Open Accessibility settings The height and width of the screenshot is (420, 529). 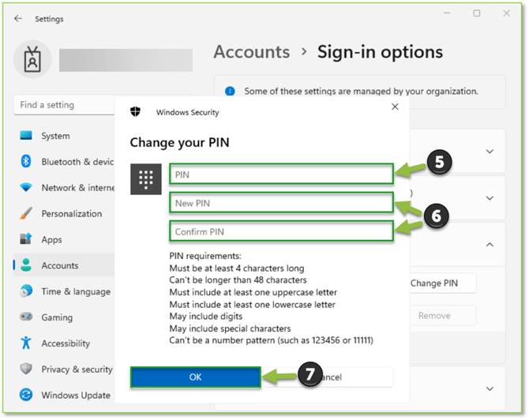tap(66, 343)
